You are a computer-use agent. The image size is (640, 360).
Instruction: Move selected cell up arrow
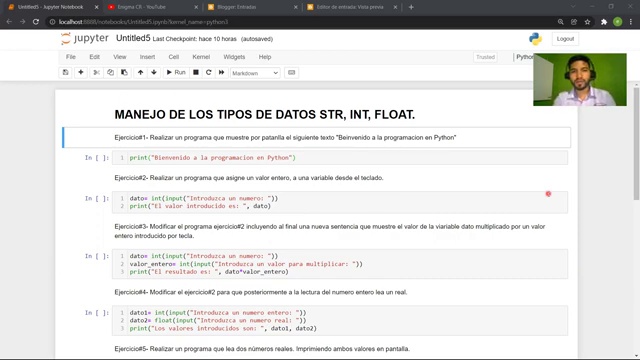coord(140,73)
